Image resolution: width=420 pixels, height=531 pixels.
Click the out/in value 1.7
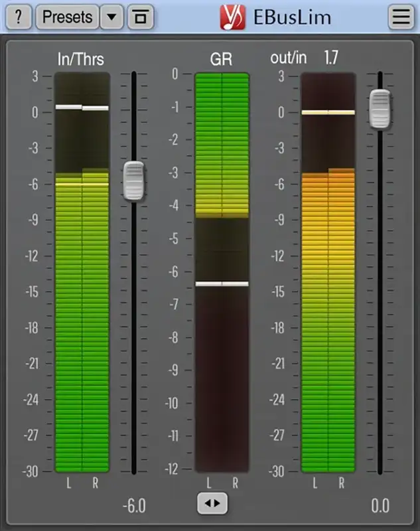[331, 58]
